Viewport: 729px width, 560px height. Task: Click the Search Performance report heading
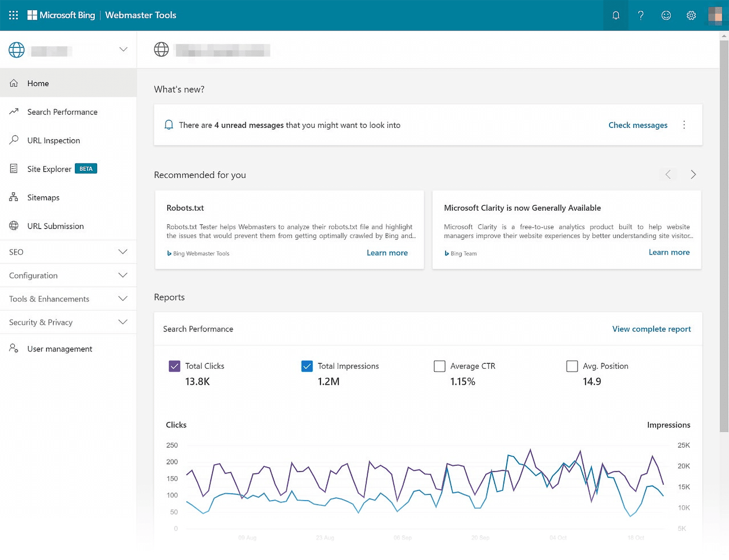coord(198,329)
